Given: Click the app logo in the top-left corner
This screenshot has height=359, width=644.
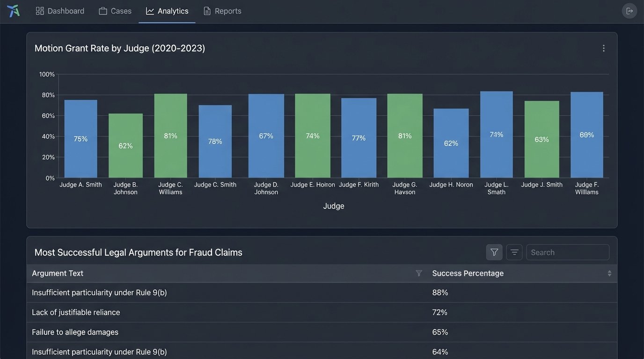Looking at the screenshot, I should coord(13,10).
